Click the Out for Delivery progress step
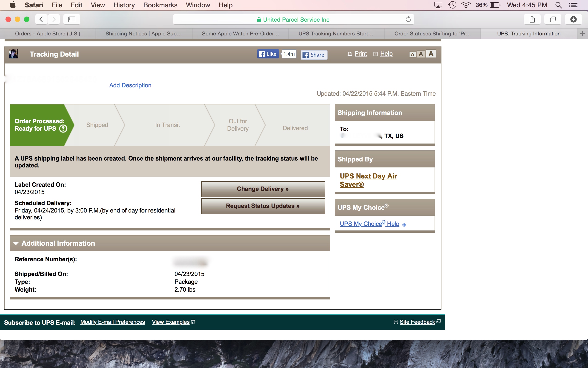The height and width of the screenshot is (368, 588). (238, 125)
